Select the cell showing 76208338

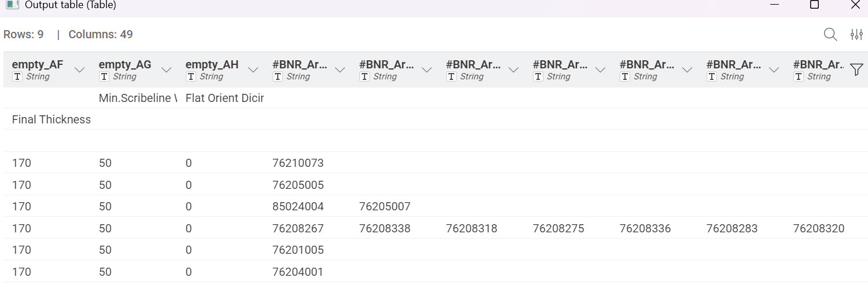pyautogui.click(x=384, y=228)
